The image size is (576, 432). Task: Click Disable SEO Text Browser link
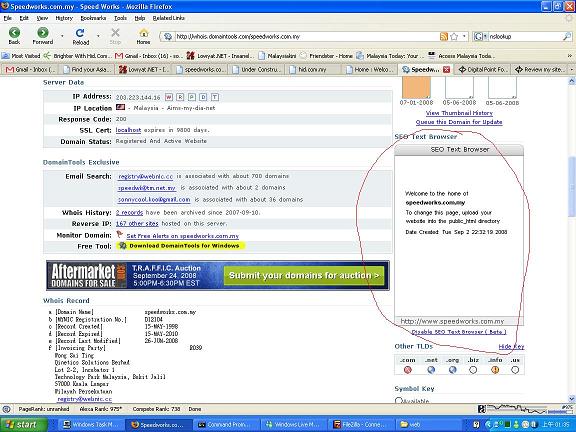[459, 332]
